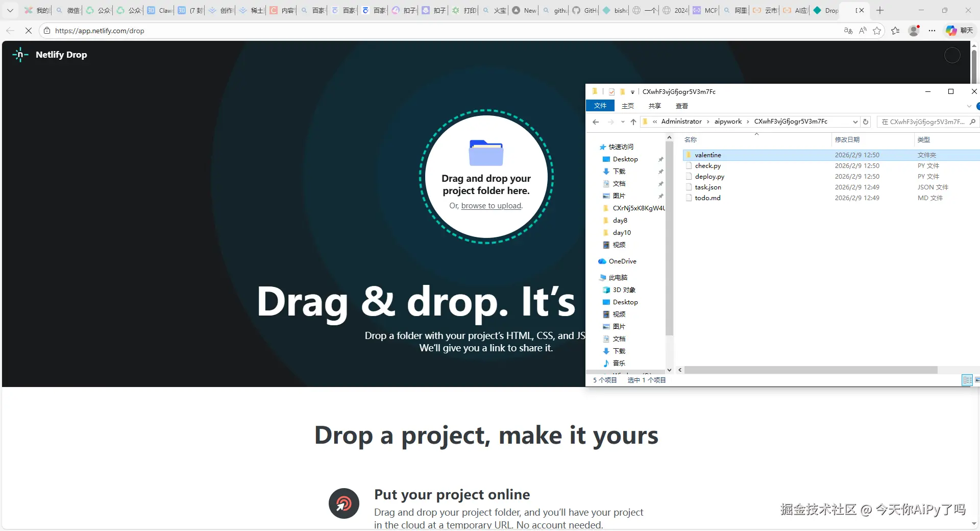Click the circular avatar in the Netlify Drop header
This screenshot has width=980, height=531.
point(952,55)
